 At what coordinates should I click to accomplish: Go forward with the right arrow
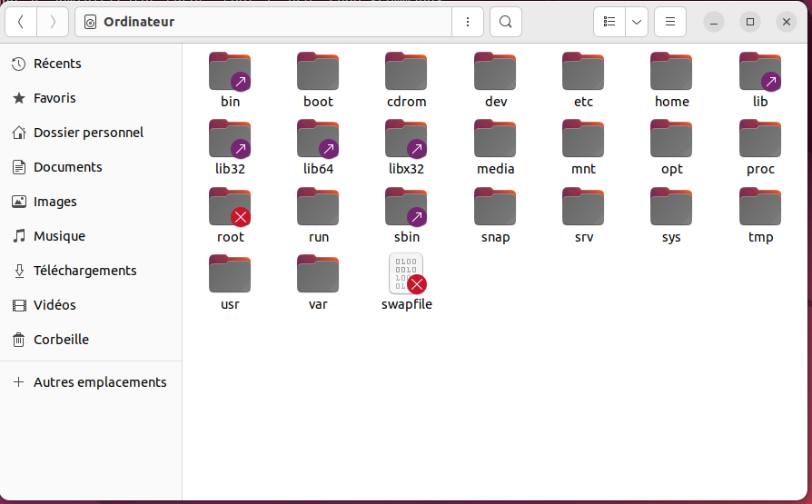click(53, 22)
